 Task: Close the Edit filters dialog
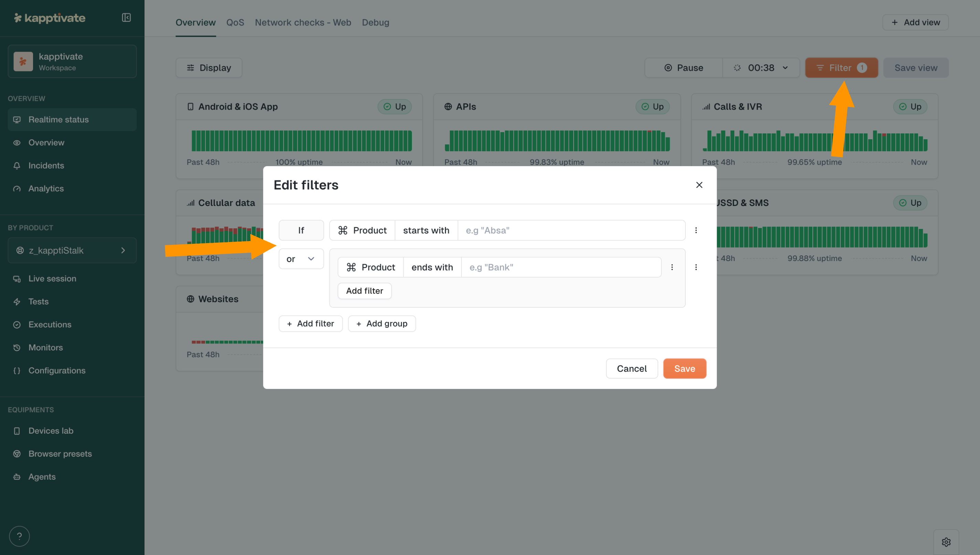click(x=699, y=185)
